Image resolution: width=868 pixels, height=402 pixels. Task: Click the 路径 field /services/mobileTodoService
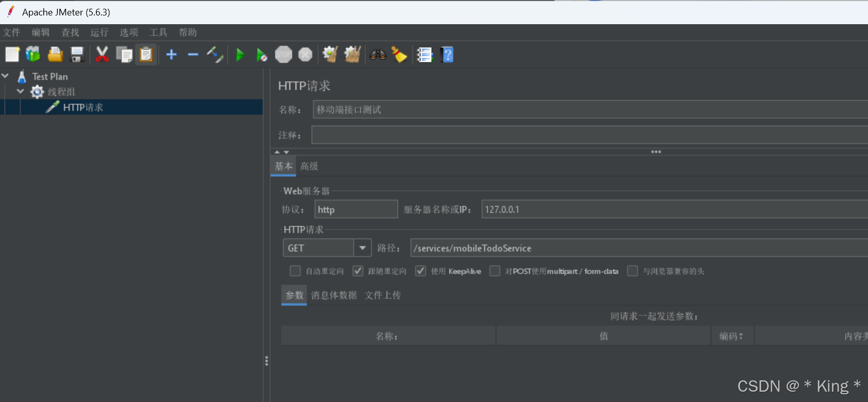[x=639, y=248]
